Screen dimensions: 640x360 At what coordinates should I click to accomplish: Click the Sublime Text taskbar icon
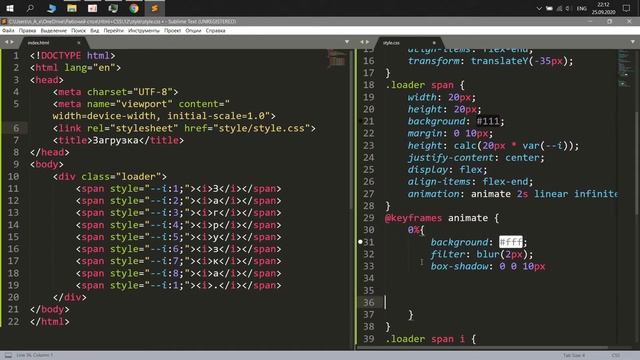click(x=154, y=8)
